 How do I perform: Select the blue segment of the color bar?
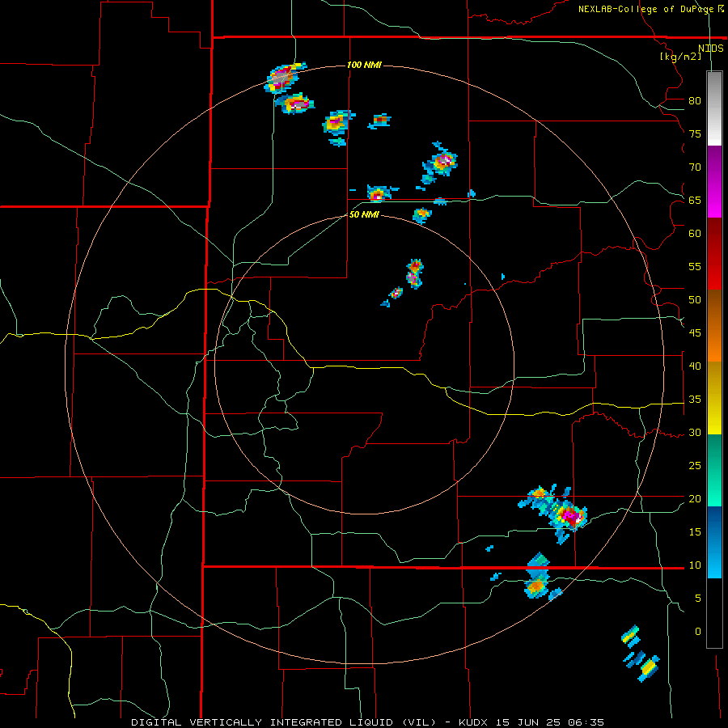tap(714, 542)
